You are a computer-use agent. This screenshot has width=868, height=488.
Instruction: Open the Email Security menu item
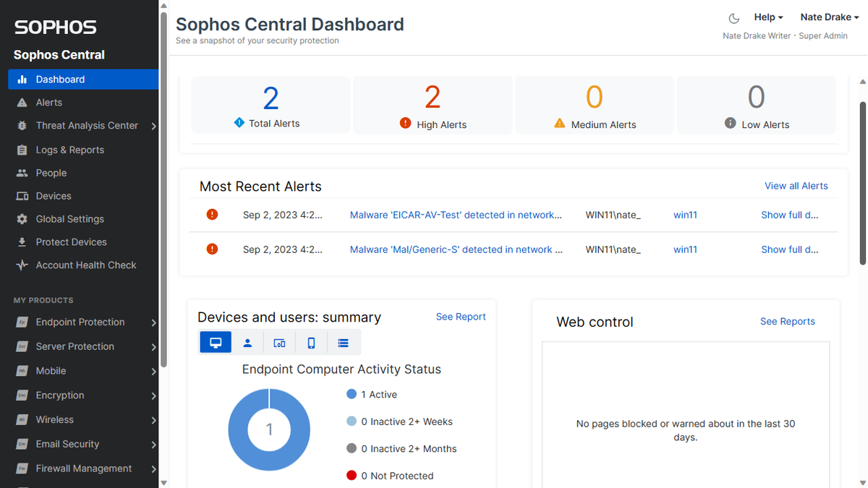point(69,444)
